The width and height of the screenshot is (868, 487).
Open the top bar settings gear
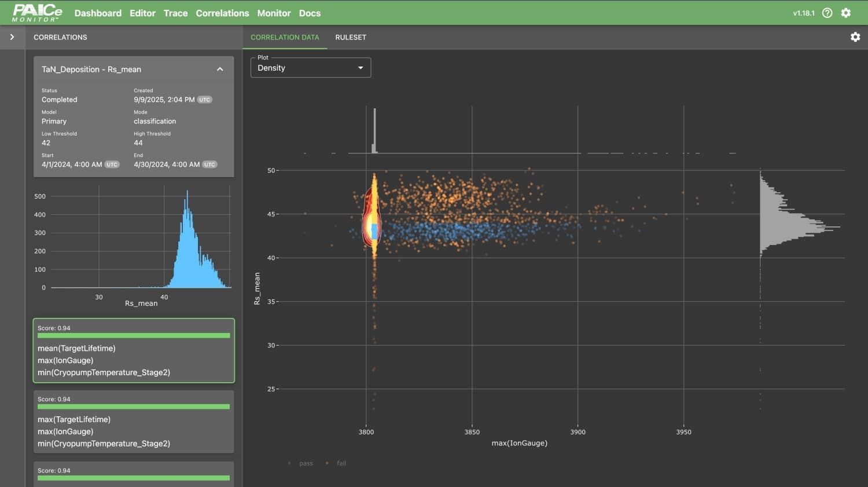click(x=846, y=13)
